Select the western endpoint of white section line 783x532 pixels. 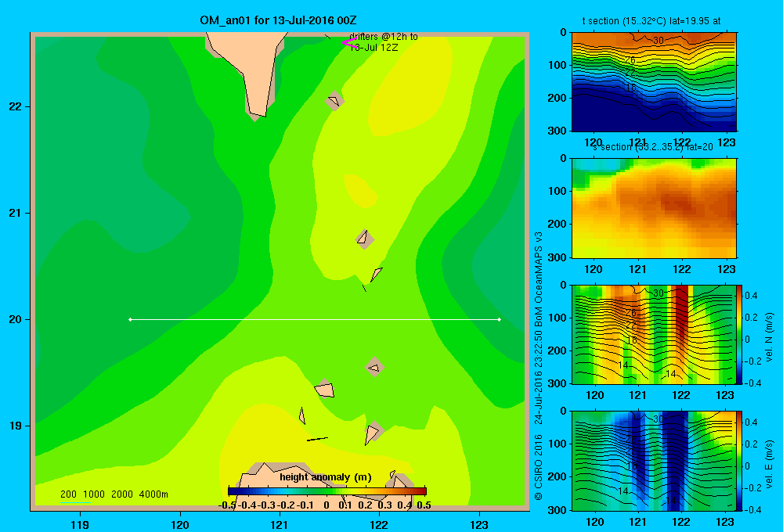click(x=130, y=319)
